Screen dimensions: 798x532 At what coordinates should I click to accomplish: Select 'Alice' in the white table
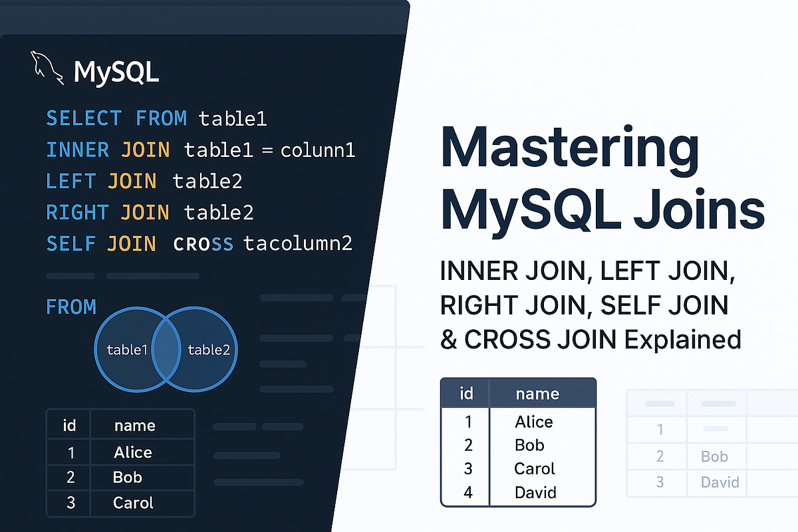coord(534,422)
